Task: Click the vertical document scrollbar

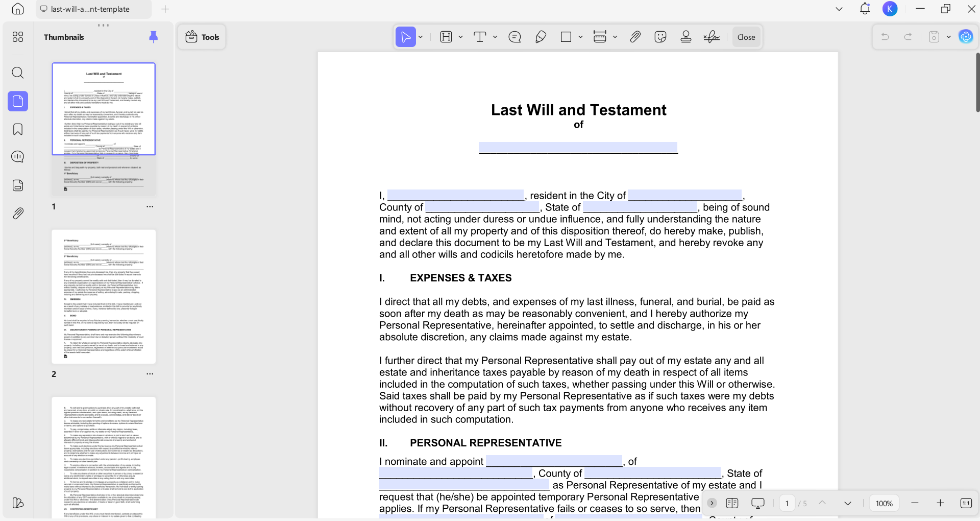Action: (x=977, y=82)
